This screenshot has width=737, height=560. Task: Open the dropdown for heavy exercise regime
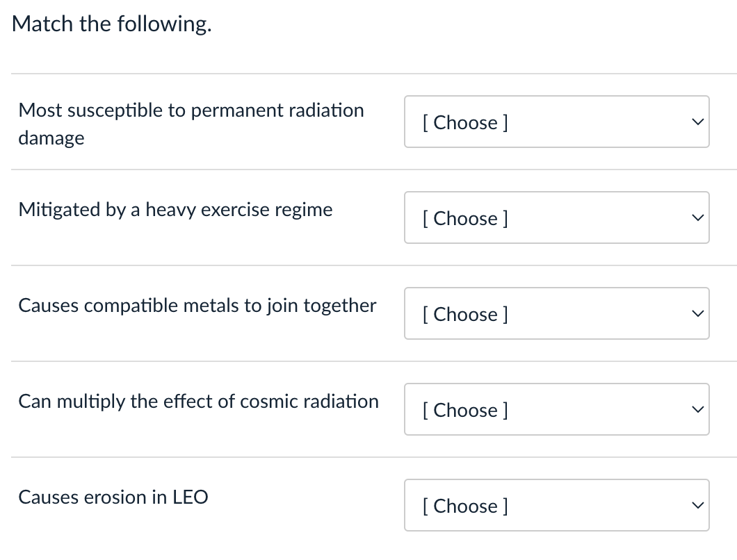pyautogui.click(x=556, y=218)
